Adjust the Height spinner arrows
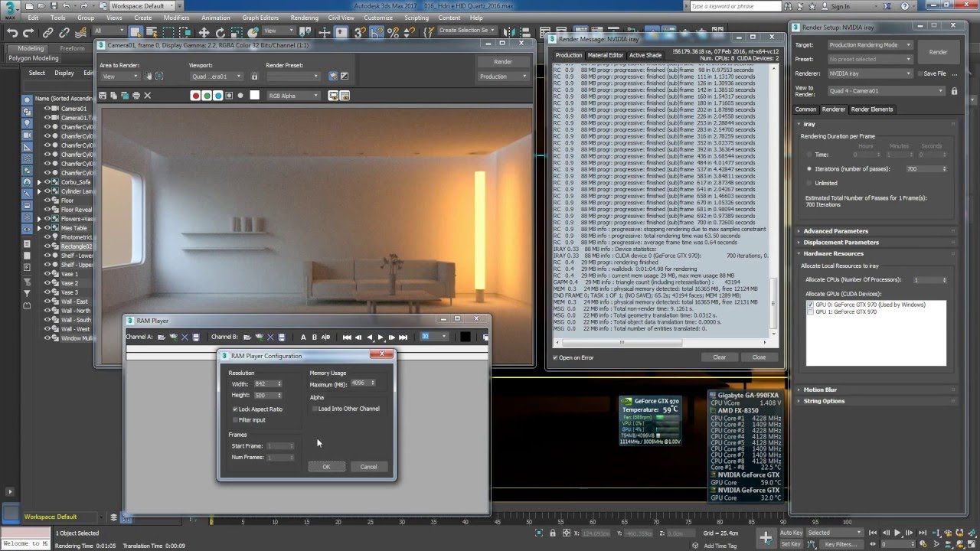 279,396
